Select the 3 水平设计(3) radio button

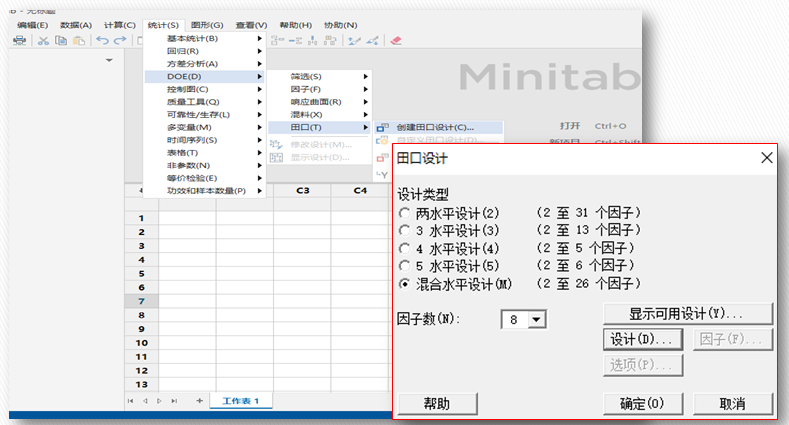[405, 231]
